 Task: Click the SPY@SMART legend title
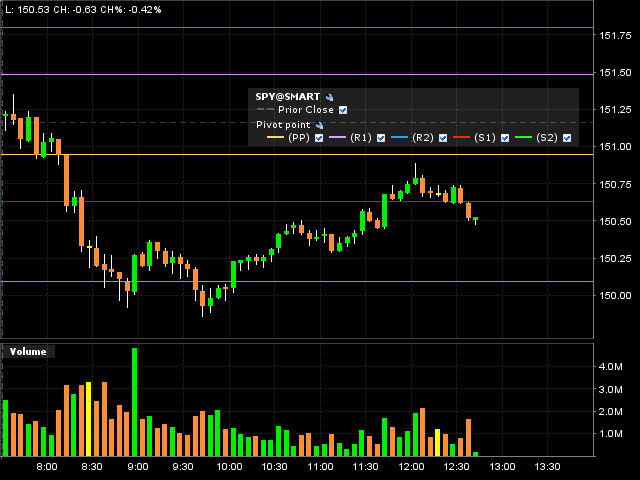288,97
